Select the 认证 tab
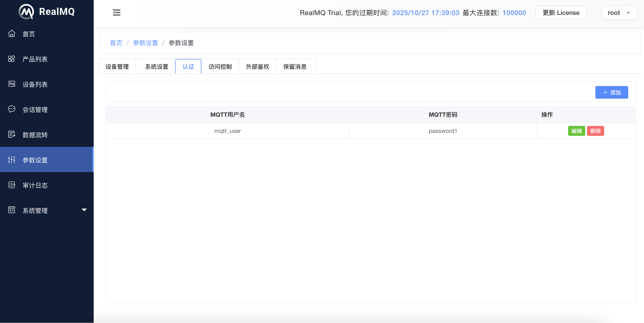Viewport: 644px width, 323px height. tap(188, 66)
